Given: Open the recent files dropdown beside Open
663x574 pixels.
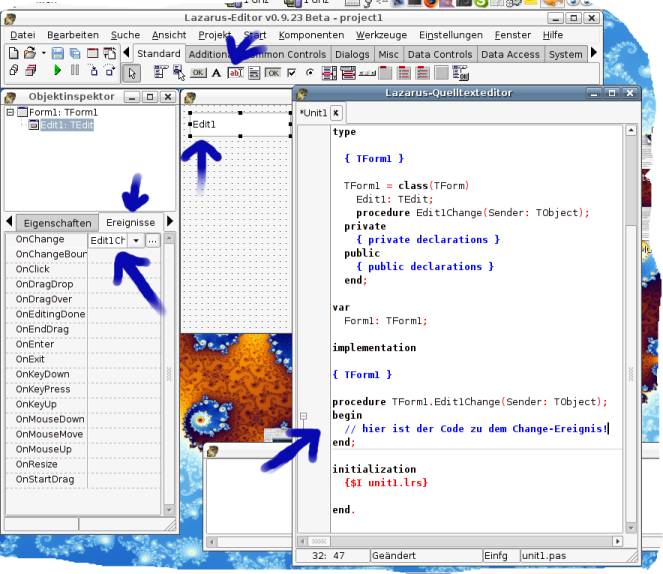Looking at the screenshot, I should [x=44, y=53].
